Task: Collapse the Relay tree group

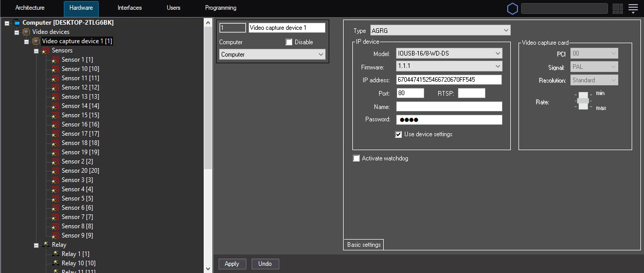Action: pyautogui.click(x=36, y=245)
